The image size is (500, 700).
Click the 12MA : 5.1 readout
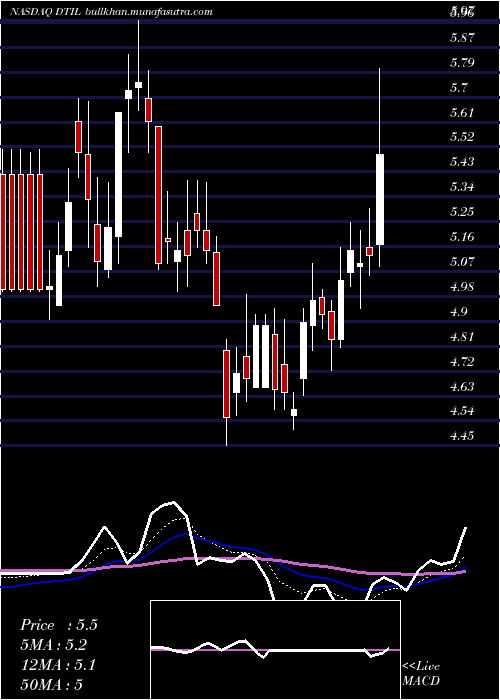(58, 665)
